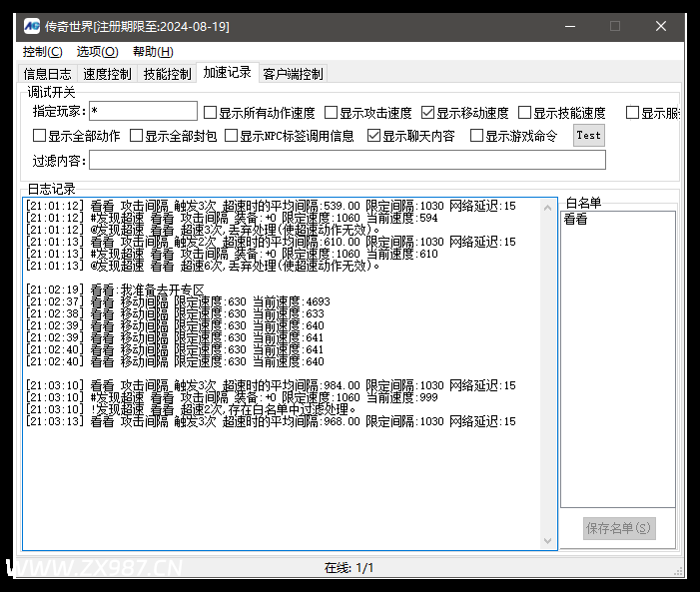The height and width of the screenshot is (592, 700).
Task: Toggle 显示攻击速度 checkbox
Action: click(x=331, y=112)
